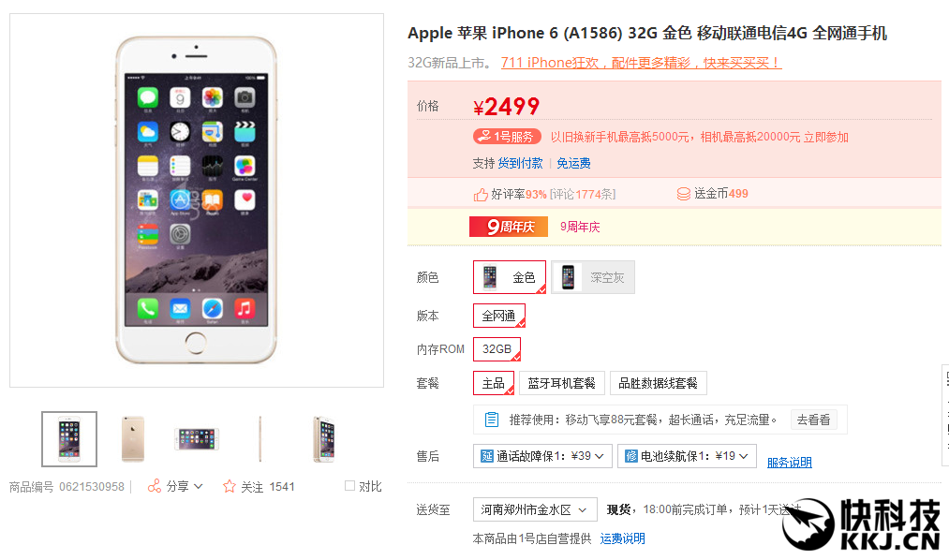Select the 品胜数据线套餐 bundle option
The width and height of the screenshot is (949, 560).
tap(659, 383)
